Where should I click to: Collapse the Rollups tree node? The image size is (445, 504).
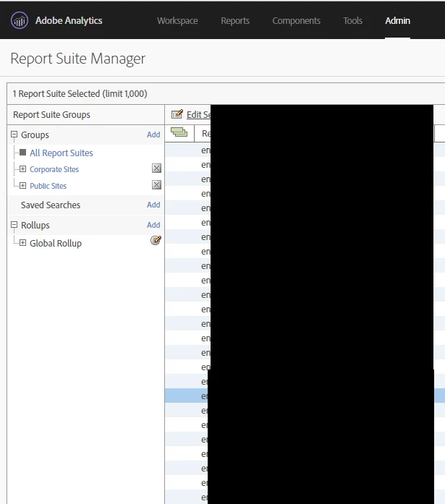tap(14, 225)
